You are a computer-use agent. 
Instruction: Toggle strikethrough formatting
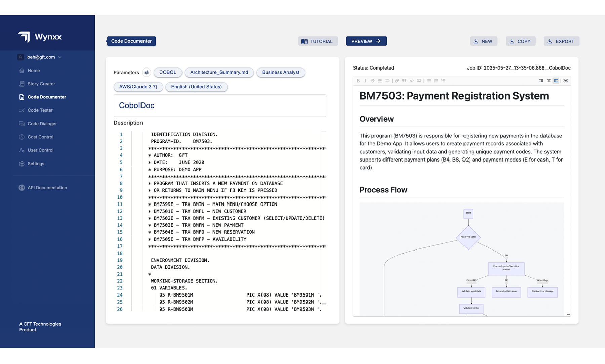pos(372,81)
